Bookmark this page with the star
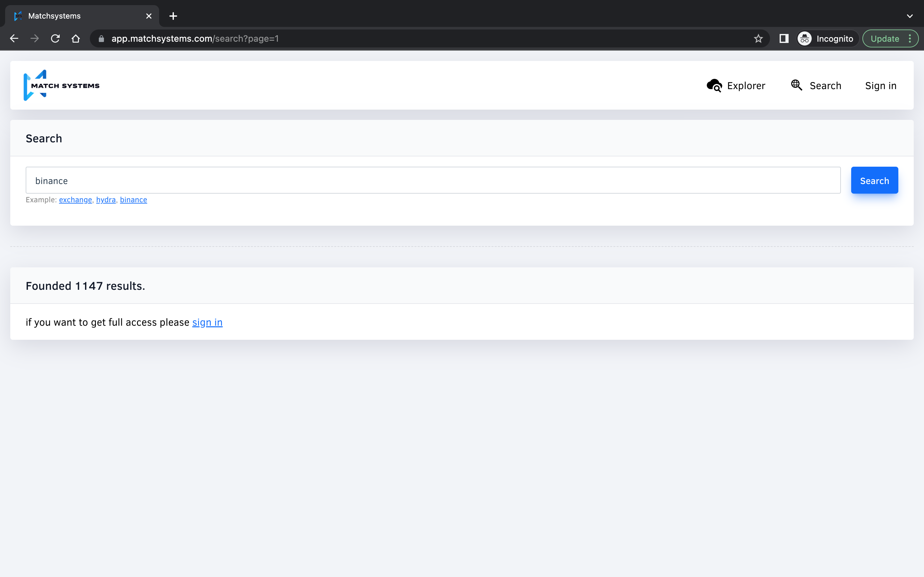 tap(758, 38)
